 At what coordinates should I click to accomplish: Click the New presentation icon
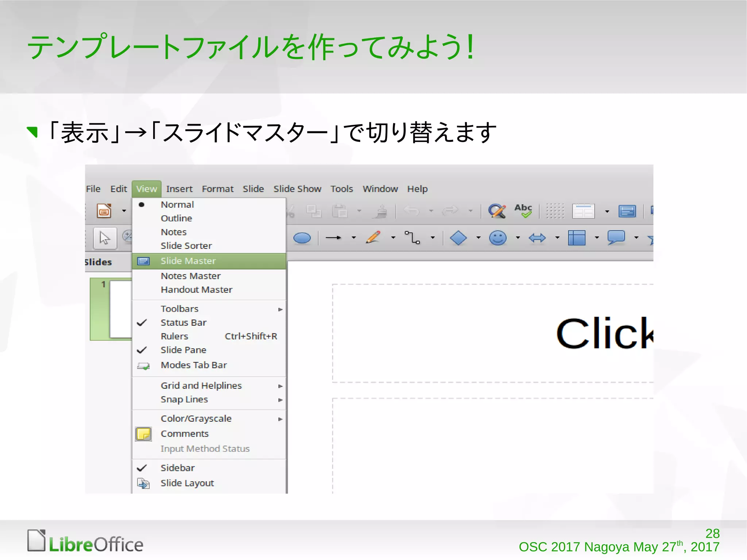104,211
